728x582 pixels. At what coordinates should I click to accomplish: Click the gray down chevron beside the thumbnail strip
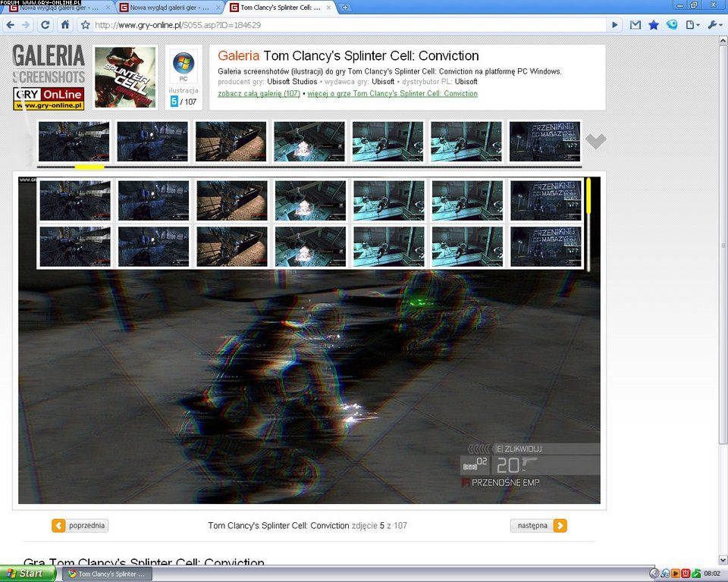(x=596, y=141)
